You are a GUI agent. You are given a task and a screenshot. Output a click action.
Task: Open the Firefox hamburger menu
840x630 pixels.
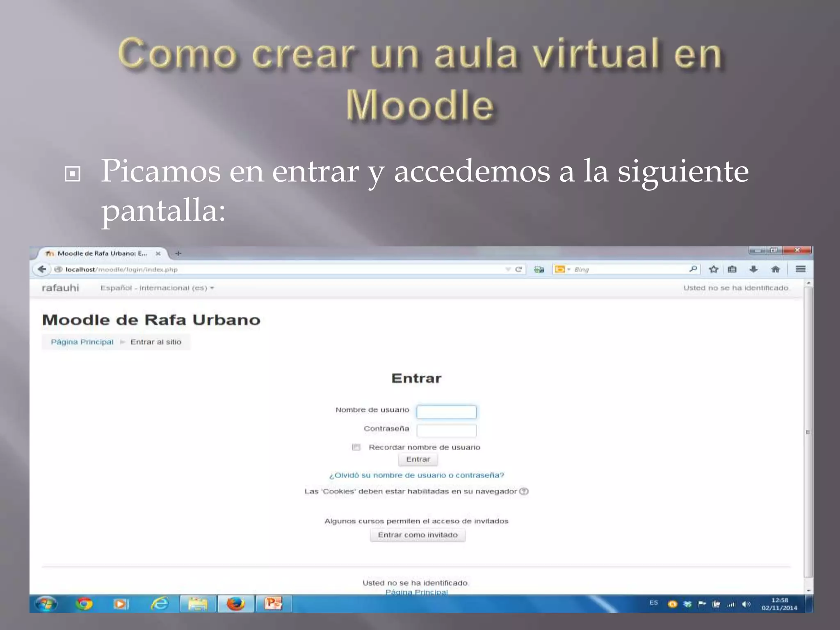click(801, 269)
